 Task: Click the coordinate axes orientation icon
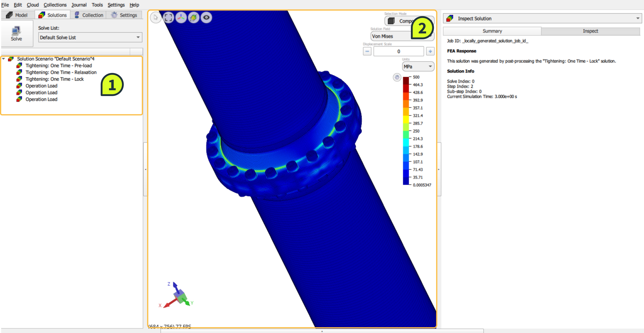click(181, 18)
